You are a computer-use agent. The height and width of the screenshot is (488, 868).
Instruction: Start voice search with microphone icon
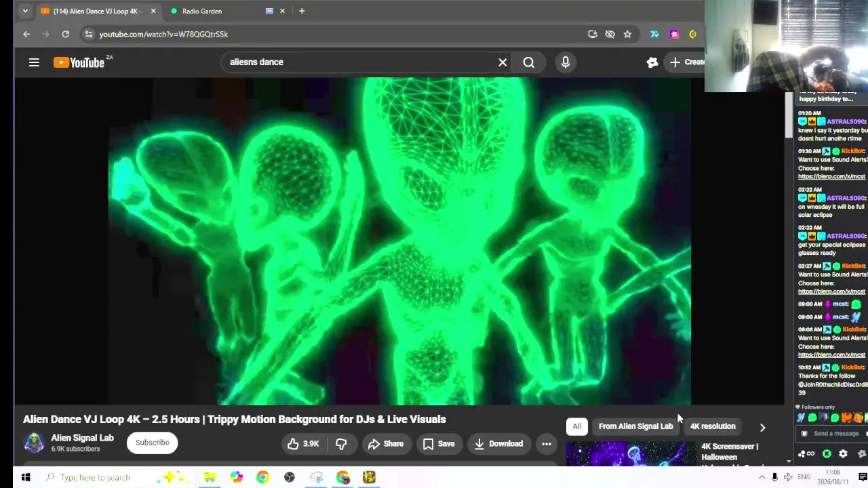566,62
